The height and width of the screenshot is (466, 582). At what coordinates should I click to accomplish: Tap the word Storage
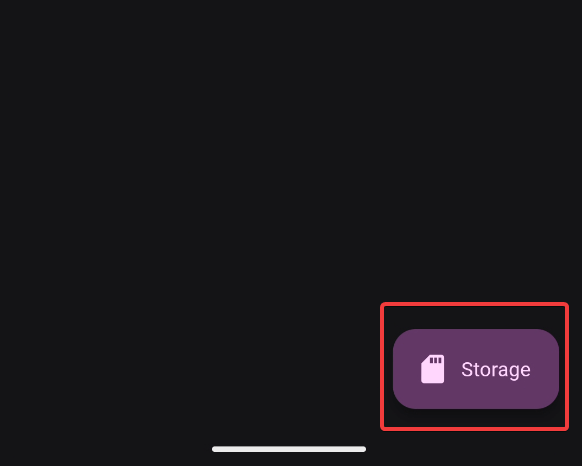(496, 370)
